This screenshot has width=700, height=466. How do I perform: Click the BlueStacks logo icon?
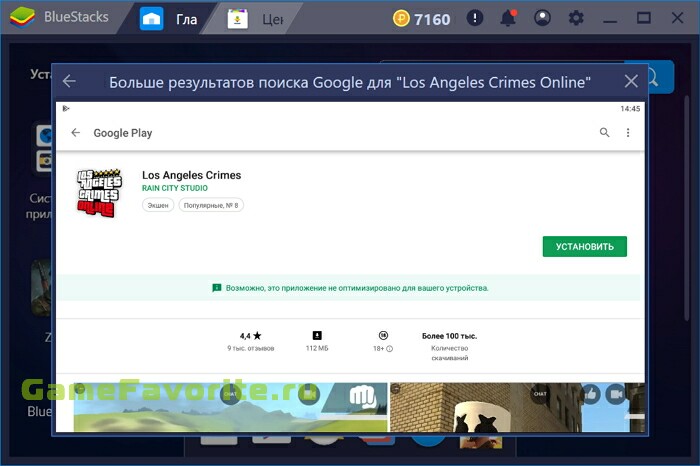pyautogui.click(x=22, y=17)
